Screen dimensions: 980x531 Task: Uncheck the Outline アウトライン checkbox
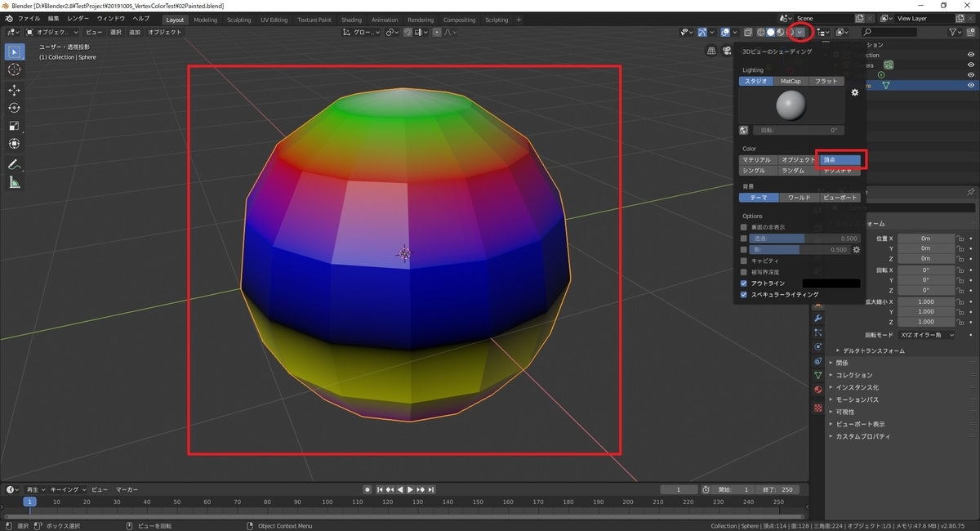click(744, 283)
